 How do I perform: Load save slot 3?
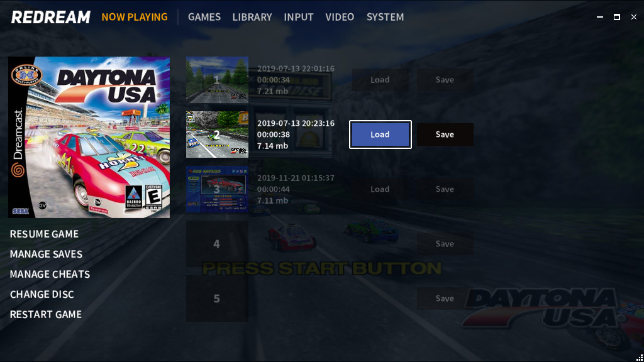(380, 189)
